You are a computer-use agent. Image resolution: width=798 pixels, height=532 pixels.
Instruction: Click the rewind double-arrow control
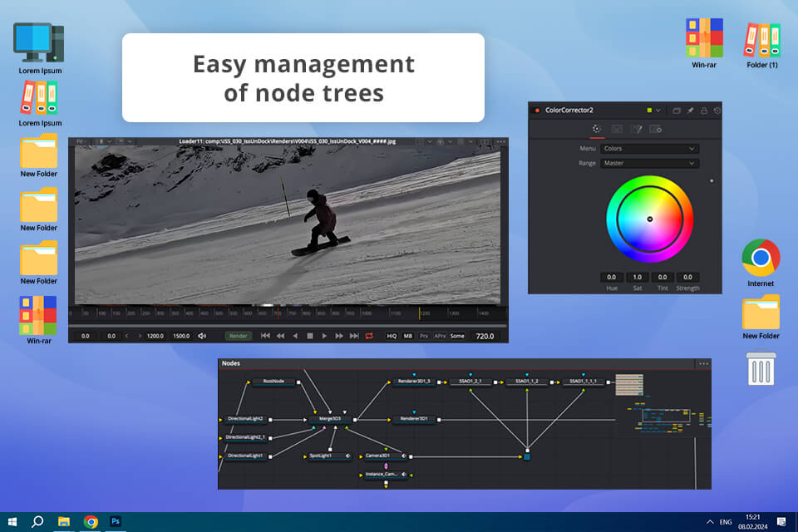(x=280, y=336)
